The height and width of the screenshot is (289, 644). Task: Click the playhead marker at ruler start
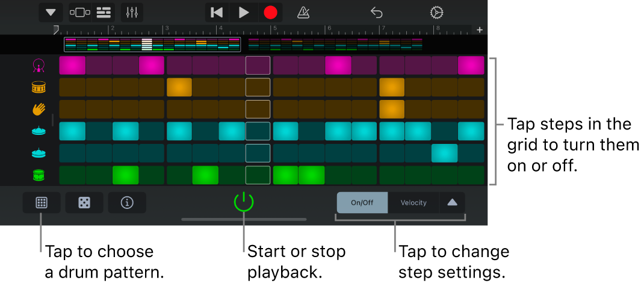(x=56, y=30)
